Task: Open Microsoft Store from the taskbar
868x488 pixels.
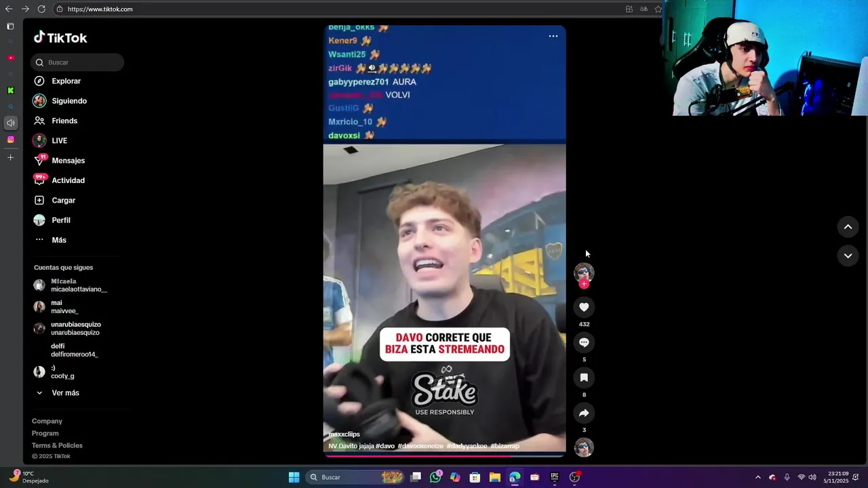Action: (x=475, y=477)
